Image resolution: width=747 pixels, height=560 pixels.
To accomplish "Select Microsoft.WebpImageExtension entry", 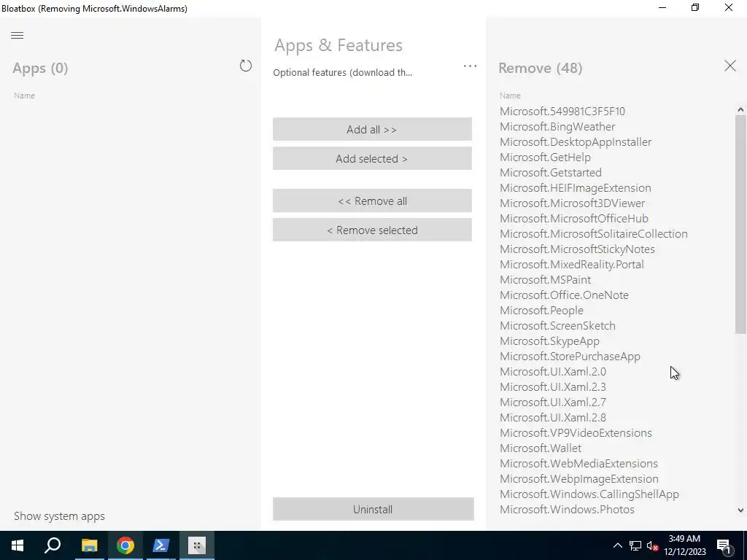I will [578, 478].
